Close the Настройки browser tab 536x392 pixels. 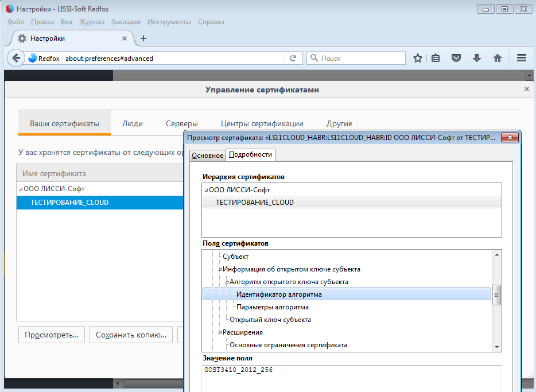click(125, 38)
